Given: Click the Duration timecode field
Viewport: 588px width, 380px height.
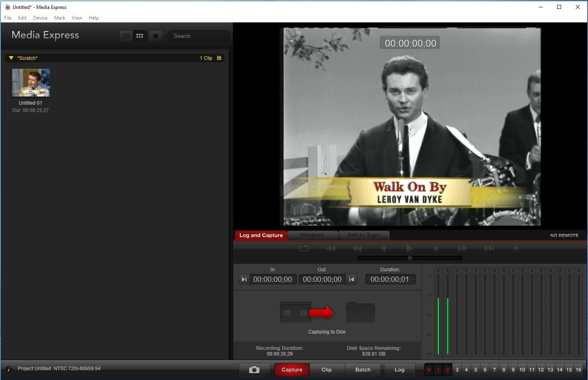Looking at the screenshot, I should pyautogui.click(x=390, y=279).
